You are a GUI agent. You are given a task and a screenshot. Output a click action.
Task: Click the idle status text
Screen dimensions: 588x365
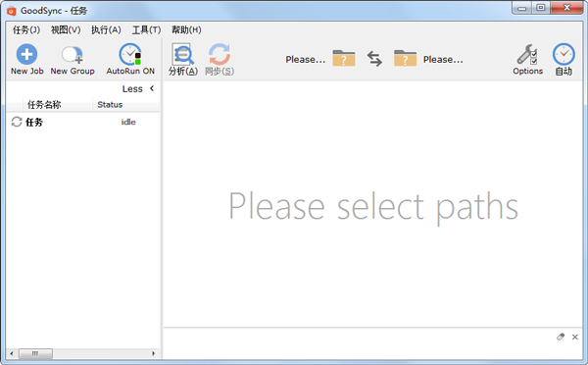[128, 122]
